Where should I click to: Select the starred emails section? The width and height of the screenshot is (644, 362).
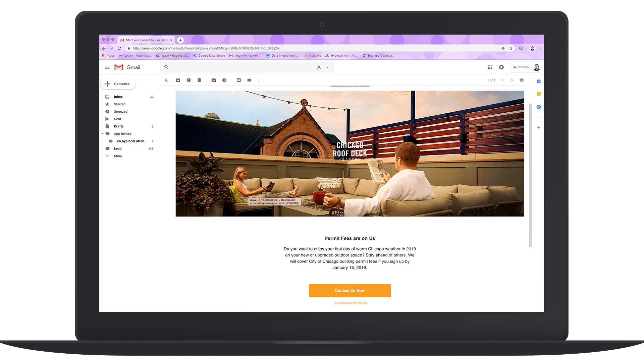(x=119, y=104)
